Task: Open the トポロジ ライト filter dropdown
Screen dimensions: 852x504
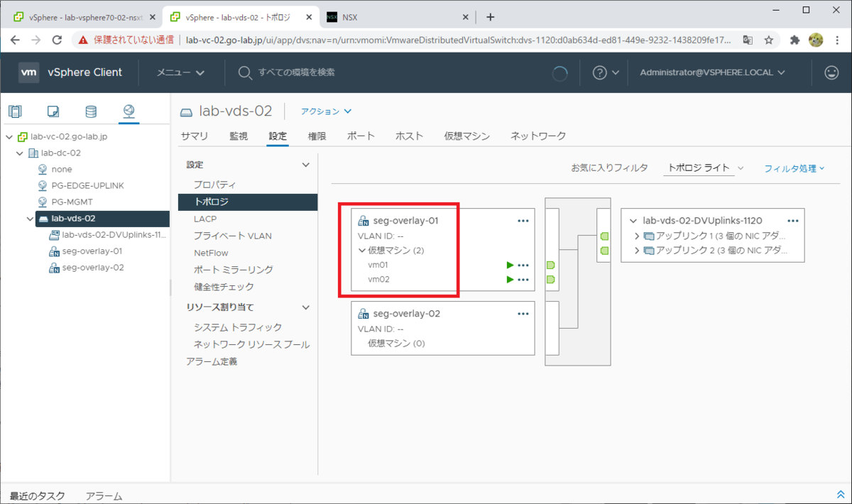Action: point(704,168)
